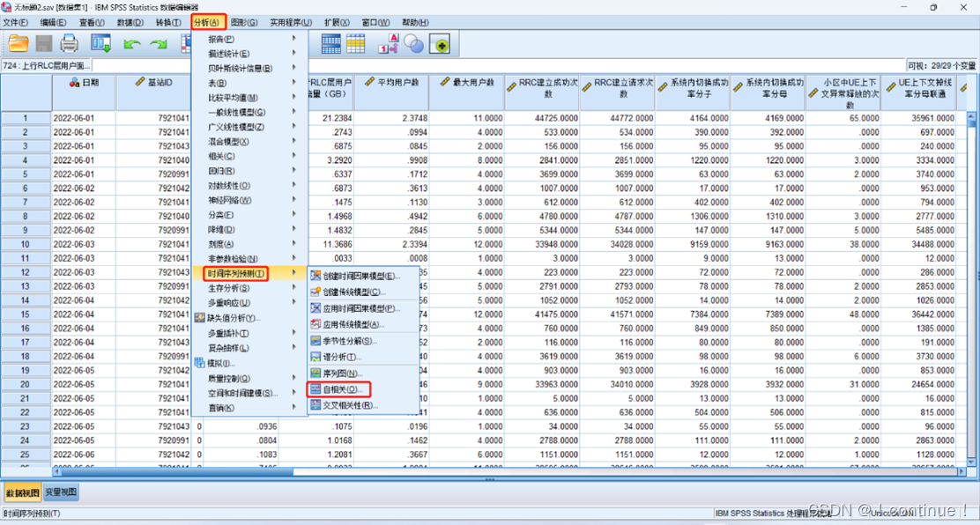Click the Use Variable Sets circles icon
The image size is (980, 525).
tap(413, 44)
